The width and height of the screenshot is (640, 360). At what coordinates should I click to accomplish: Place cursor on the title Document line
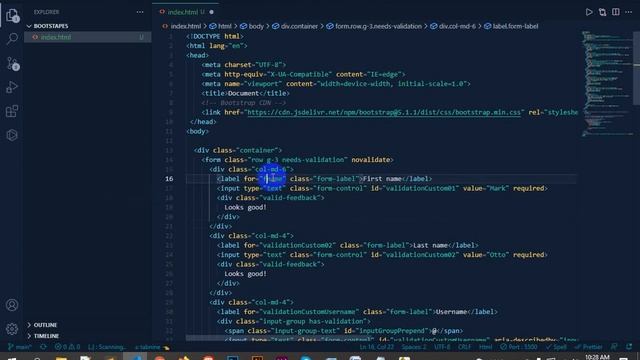(x=245, y=93)
